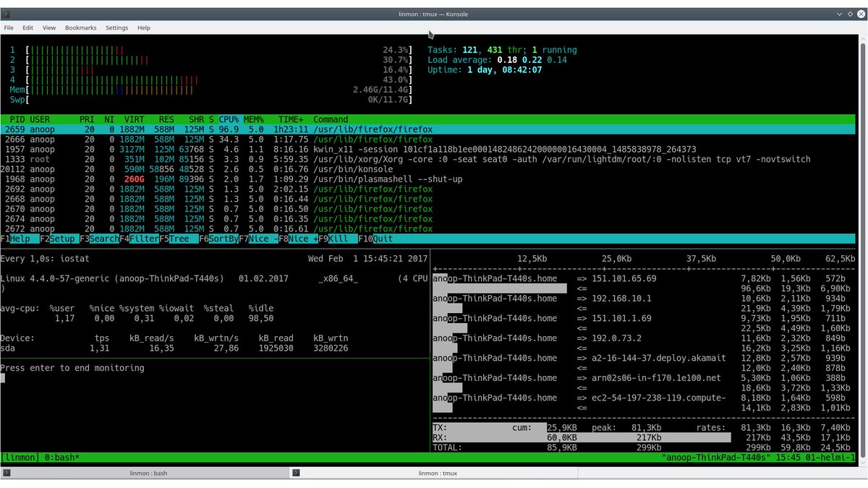868x488 pixels.
Task: Open the File menu
Action: (9, 27)
